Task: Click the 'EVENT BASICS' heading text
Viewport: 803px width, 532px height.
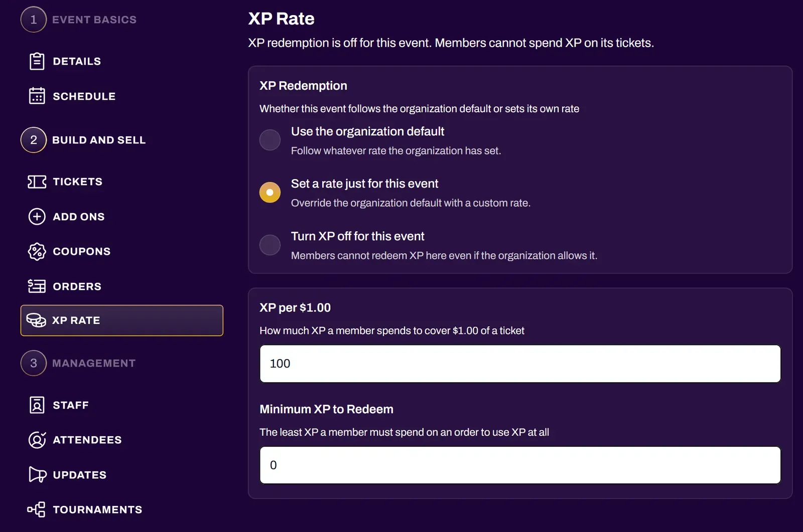Action: click(x=94, y=20)
